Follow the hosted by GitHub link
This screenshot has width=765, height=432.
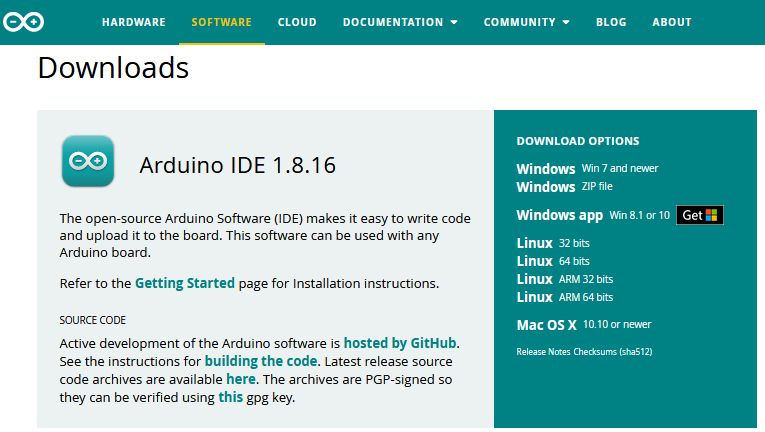[x=400, y=343]
